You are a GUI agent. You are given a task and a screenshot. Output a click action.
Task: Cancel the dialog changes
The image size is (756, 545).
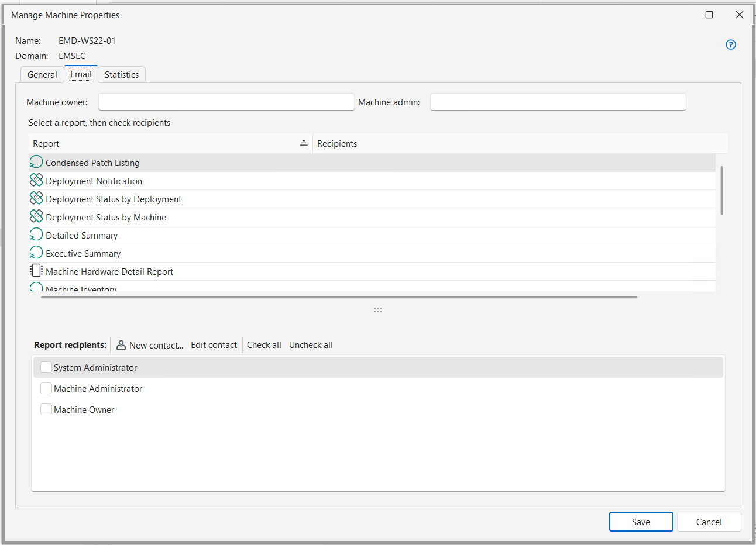(x=709, y=521)
